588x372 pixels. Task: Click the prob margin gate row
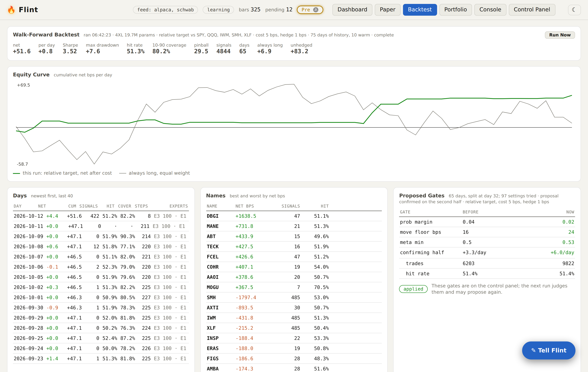[487, 222]
